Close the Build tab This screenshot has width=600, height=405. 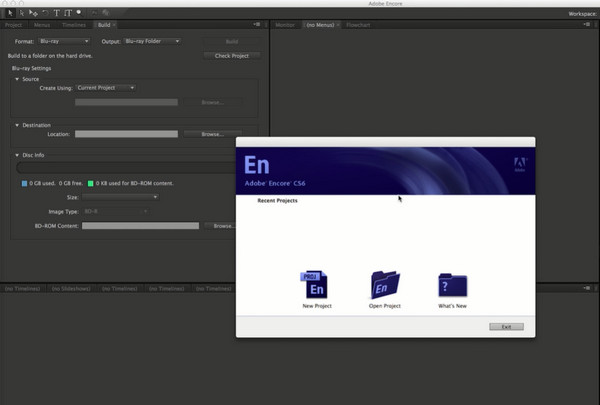[x=114, y=25]
